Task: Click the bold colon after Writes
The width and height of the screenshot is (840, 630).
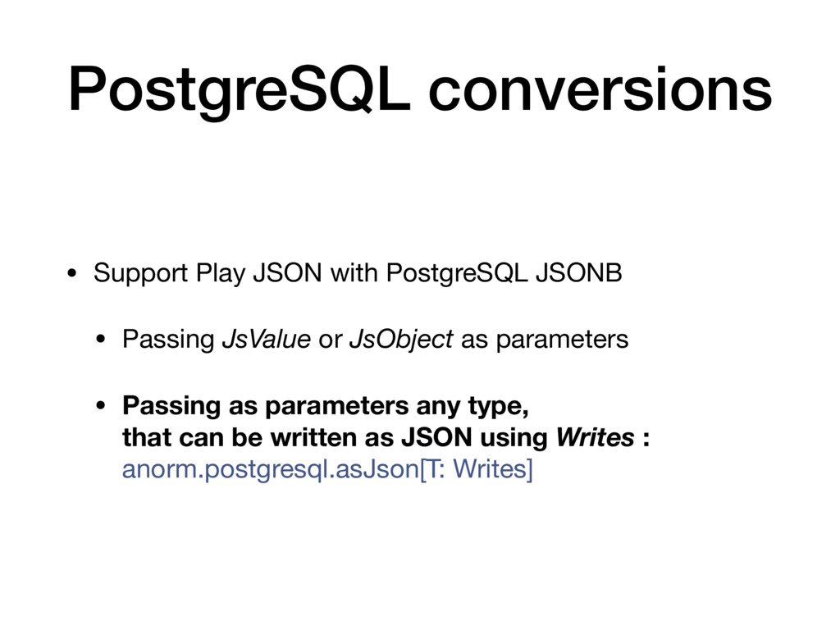Action: pos(646,440)
